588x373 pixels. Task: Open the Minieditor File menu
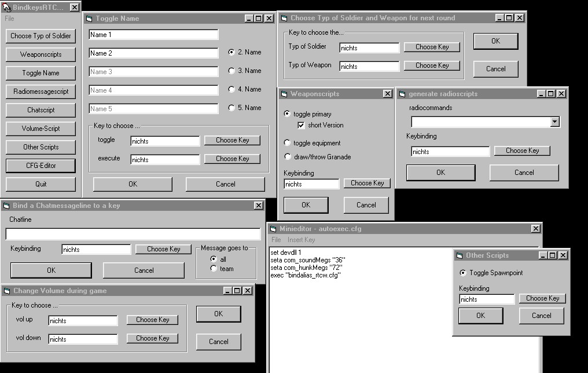tap(276, 240)
